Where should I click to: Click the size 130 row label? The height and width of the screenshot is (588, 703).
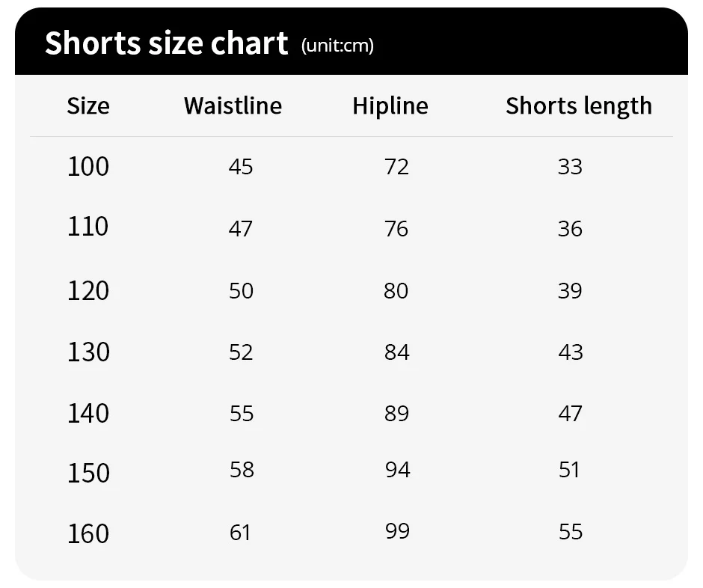click(88, 352)
